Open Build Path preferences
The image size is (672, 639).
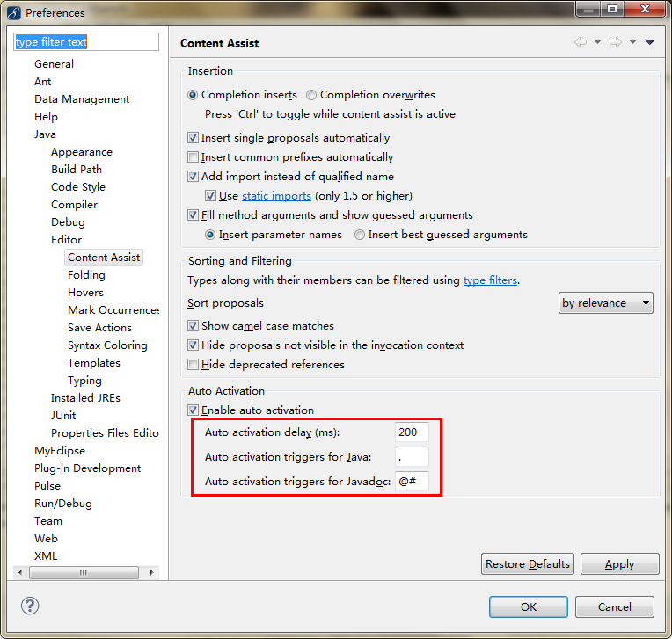77,169
